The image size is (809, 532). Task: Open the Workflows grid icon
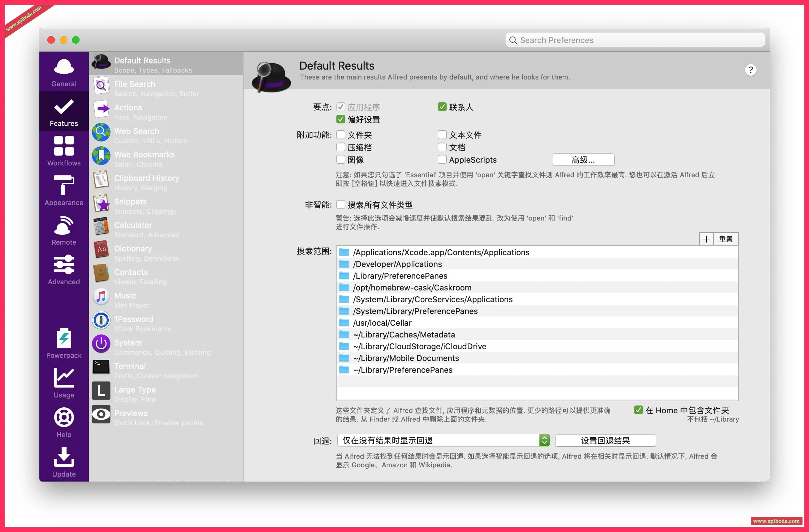click(x=64, y=146)
